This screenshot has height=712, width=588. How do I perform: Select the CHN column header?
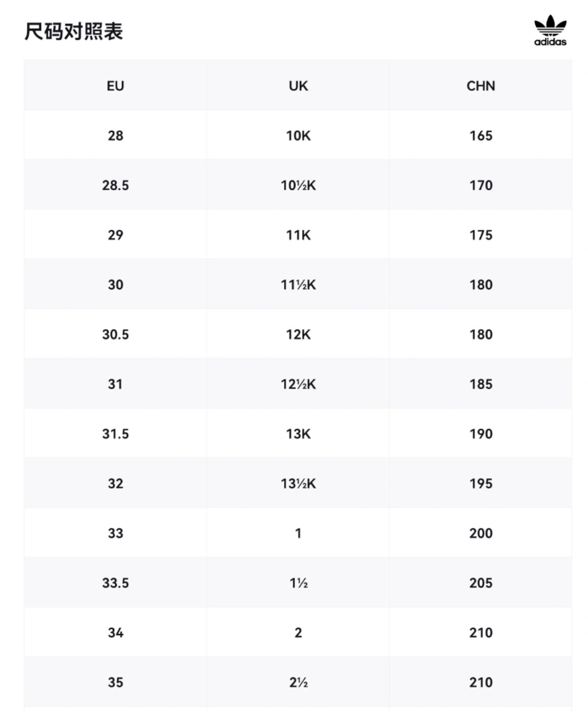tap(481, 86)
